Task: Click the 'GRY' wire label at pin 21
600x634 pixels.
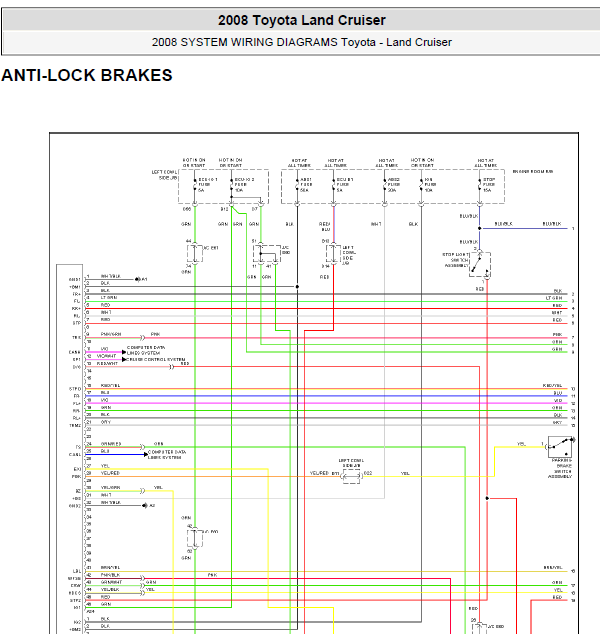Action: click(x=106, y=422)
